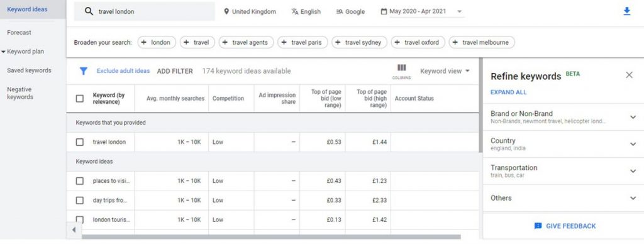644x244 pixels.
Task: Add 'travel sydney' suggestion chip
Action: coord(359,42)
